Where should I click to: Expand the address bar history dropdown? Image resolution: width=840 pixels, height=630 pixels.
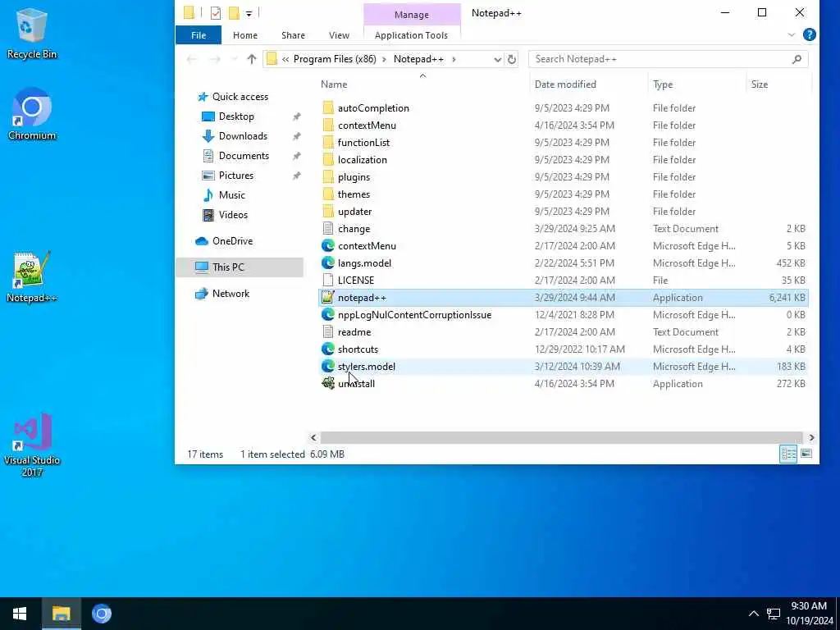[497, 59]
